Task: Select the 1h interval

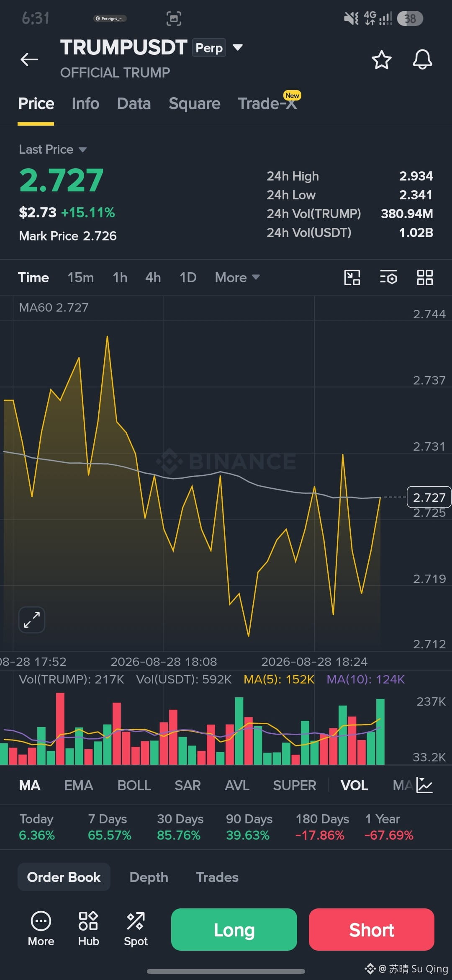Action: [120, 278]
